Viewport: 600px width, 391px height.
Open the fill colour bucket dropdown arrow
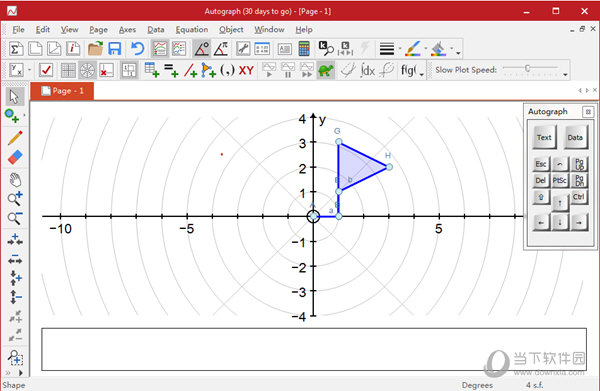(452, 49)
